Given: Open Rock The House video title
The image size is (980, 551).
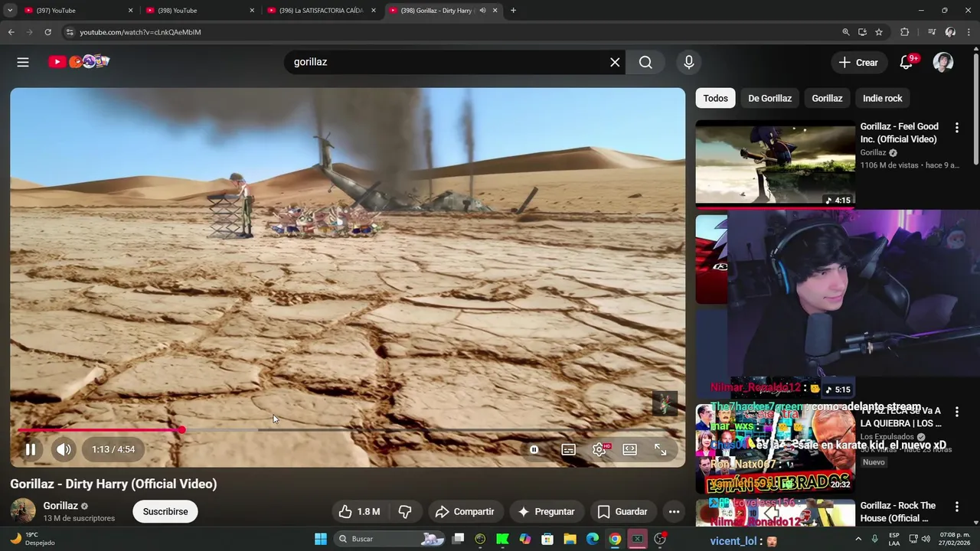Looking at the screenshot, I should tap(898, 512).
